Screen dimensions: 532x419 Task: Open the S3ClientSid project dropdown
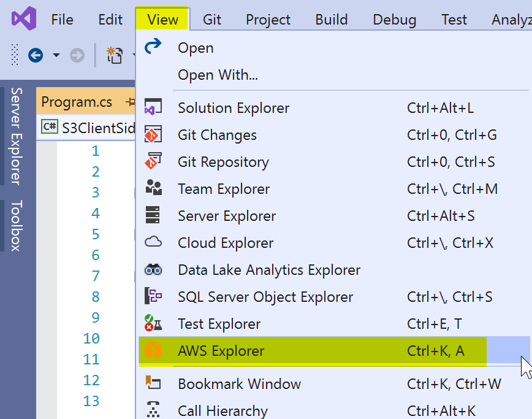click(86, 127)
